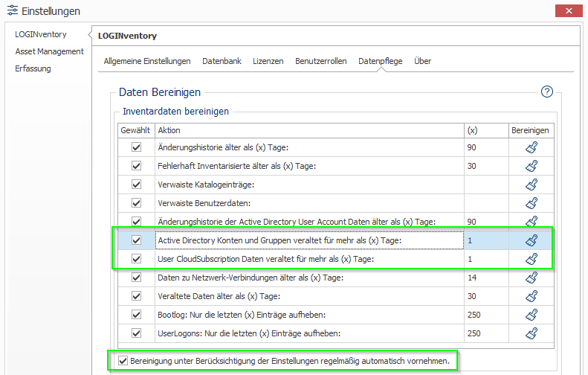Run cleanup for Verwaiste Katalogeinträge
Screen dimensions: 588x375
click(532, 185)
